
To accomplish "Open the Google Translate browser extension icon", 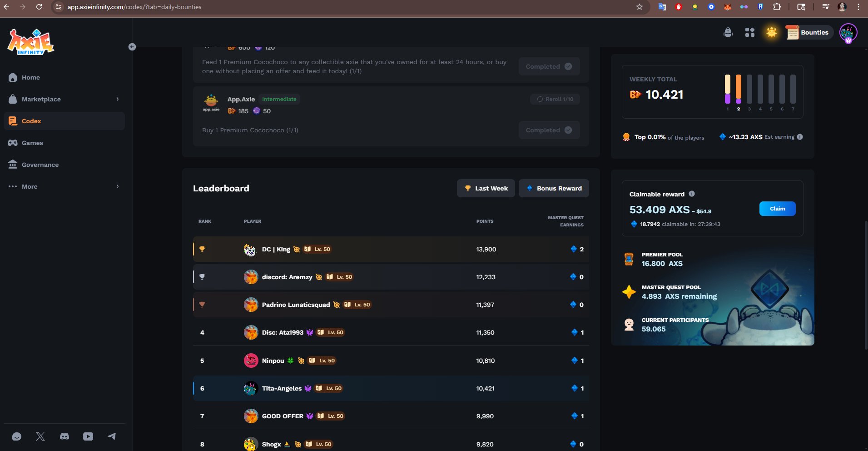I will [x=662, y=7].
